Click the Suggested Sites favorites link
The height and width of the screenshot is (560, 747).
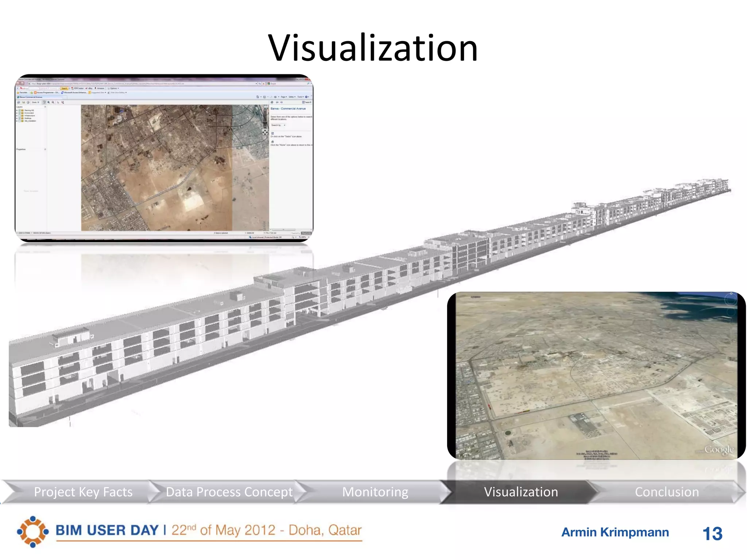coord(97,93)
